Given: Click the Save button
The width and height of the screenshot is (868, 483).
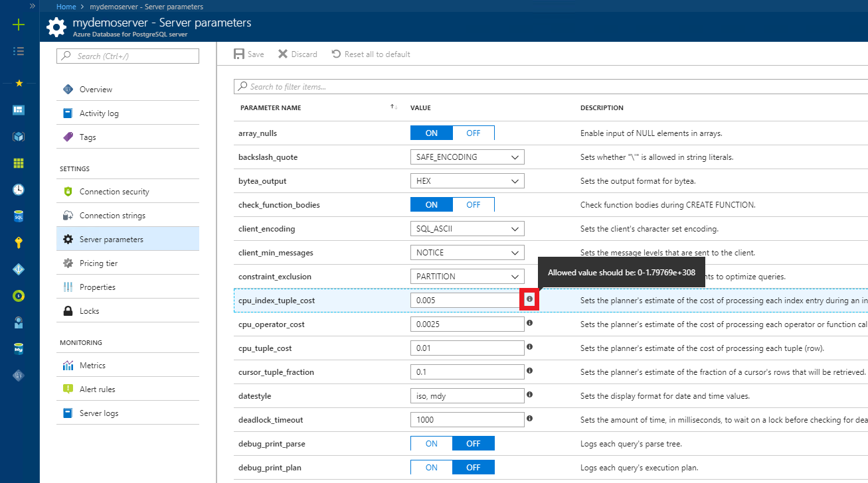Looking at the screenshot, I should pos(249,54).
